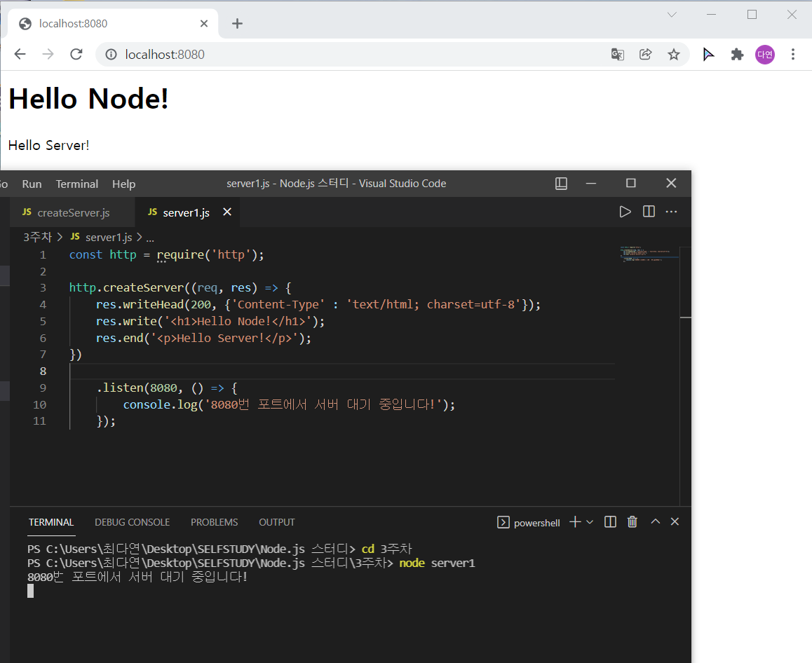
Task: Reload the localhost:8080 page
Action: click(x=76, y=55)
